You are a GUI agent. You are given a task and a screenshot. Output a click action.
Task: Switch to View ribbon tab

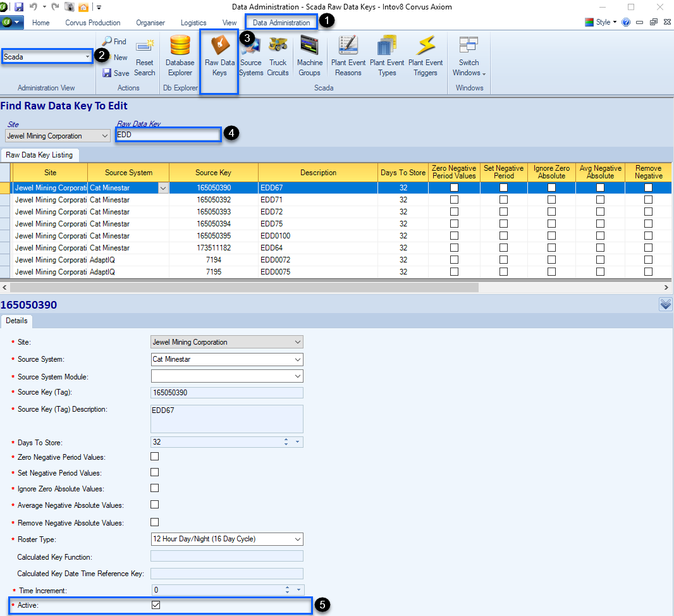pyautogui.click(x=229, y=22)
